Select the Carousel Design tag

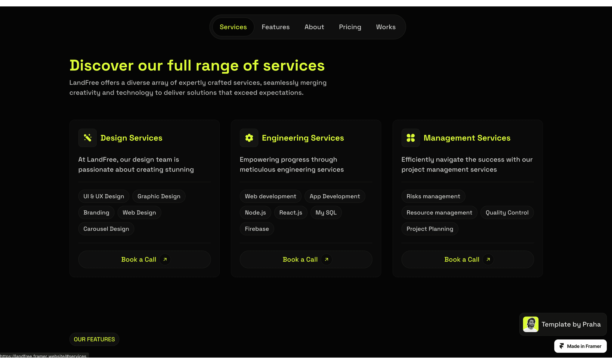[x=106, y=229]
